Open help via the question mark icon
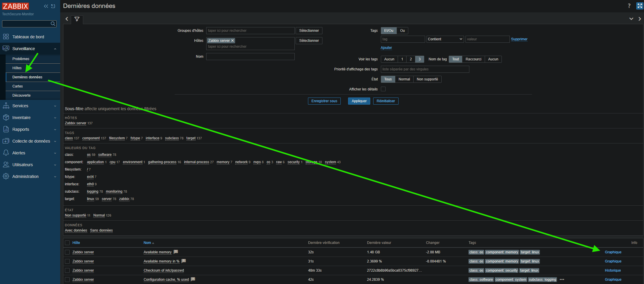 (x=629, y=6)
